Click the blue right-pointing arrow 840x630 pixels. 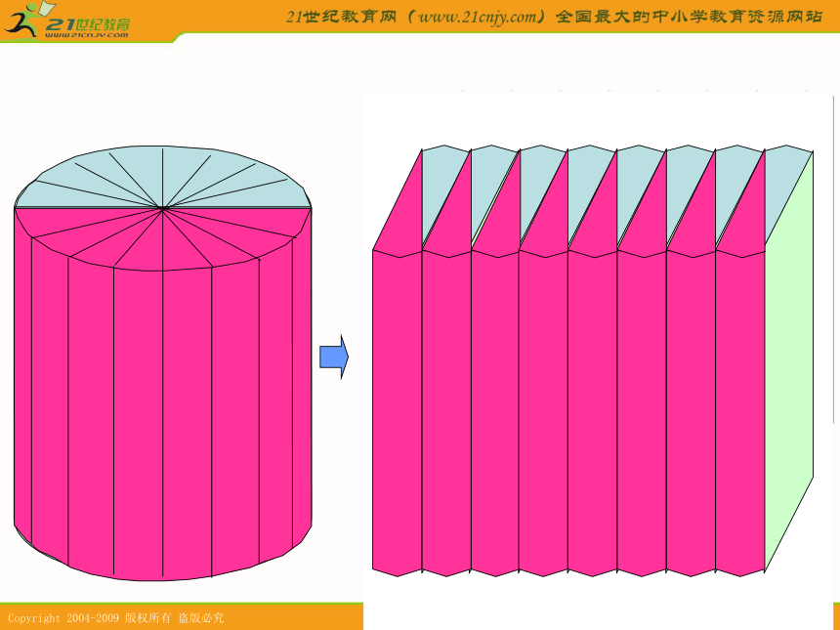(334, 357)
